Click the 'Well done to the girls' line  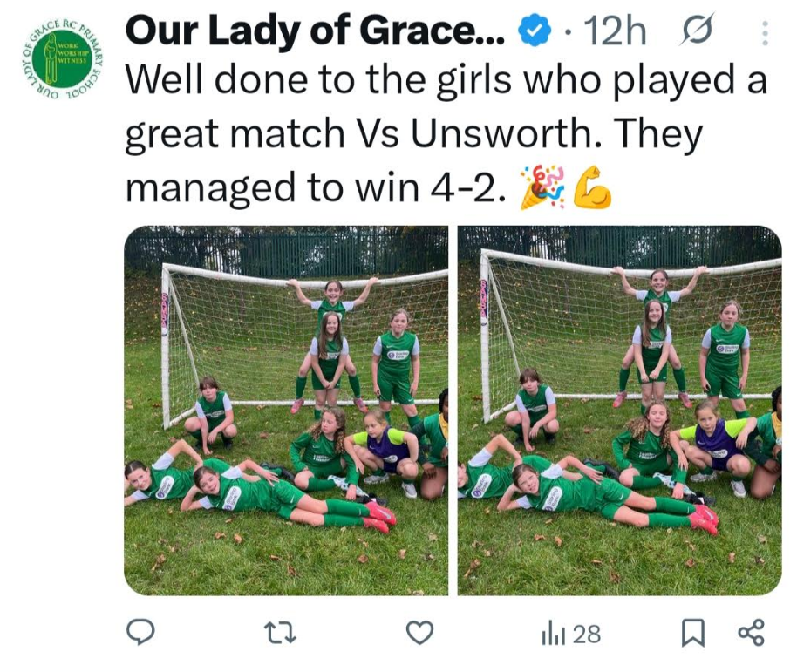click(x=446, y=80)
